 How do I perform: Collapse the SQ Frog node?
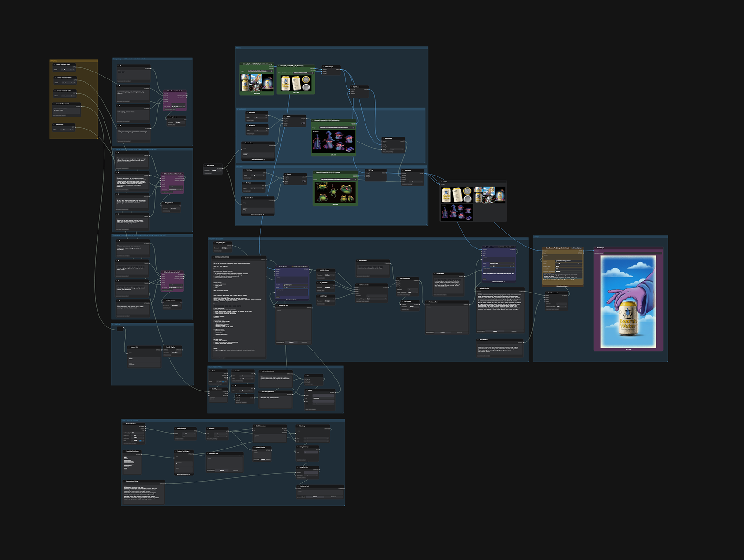(x=367, y=170)
